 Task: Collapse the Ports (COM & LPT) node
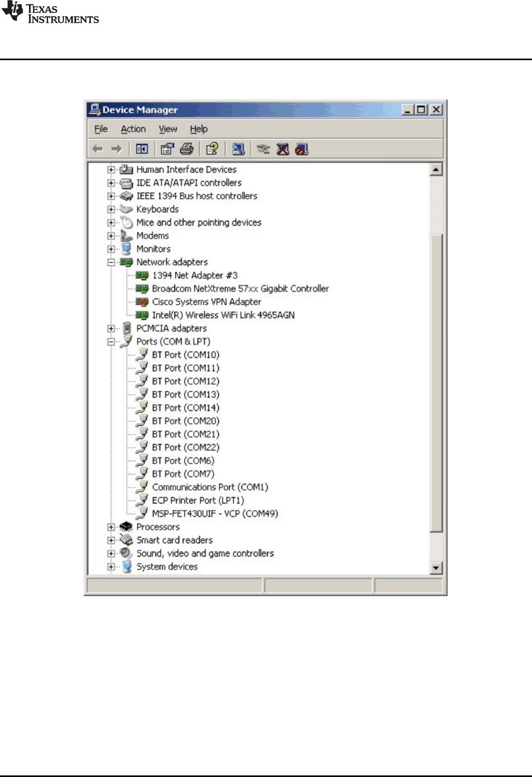point(111,342)
